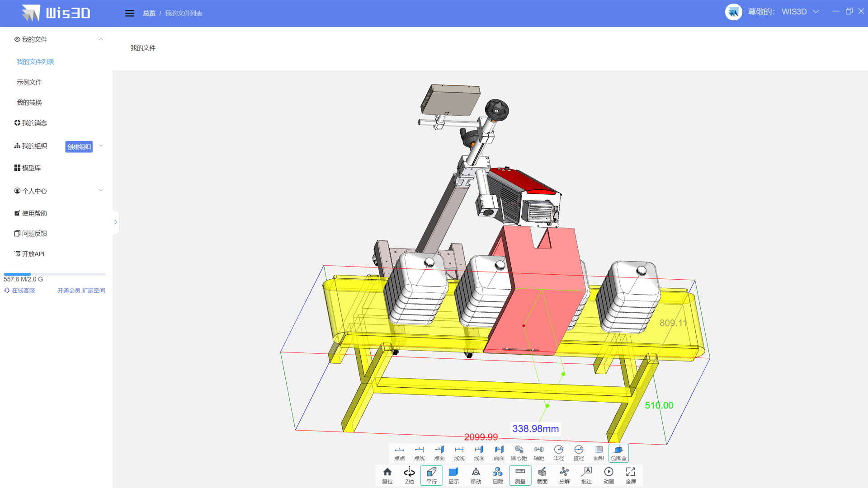This screenshot has height=488, width=868.
Task: Choose the 点点 point-to-point measurement
Action: click(x=399, y=453)
